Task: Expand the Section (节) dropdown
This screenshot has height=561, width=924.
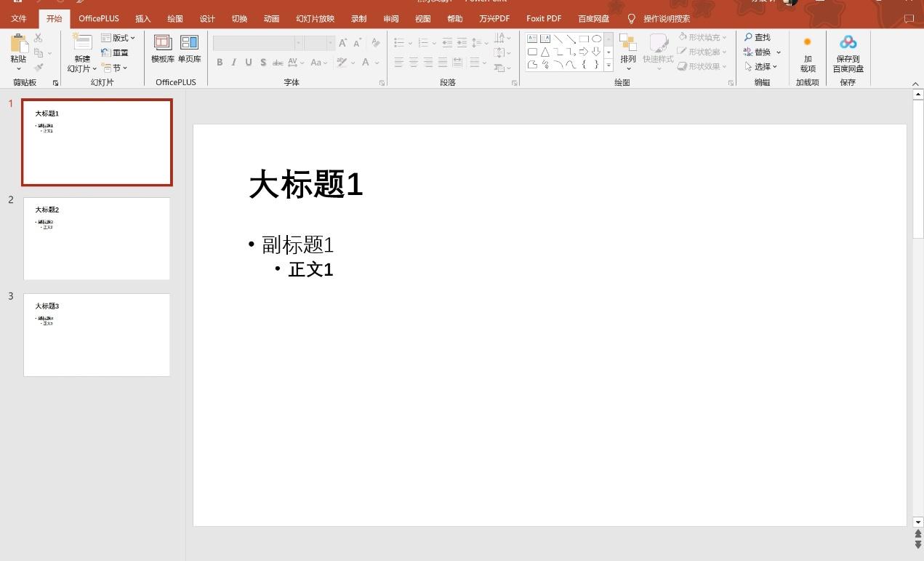Action: (x=115, y=68)
